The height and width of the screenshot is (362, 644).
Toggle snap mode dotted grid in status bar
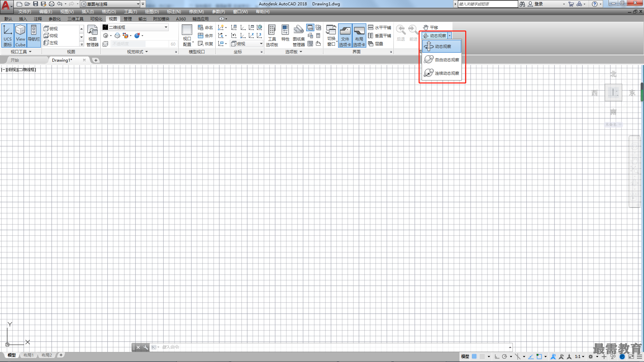[482, 357]
